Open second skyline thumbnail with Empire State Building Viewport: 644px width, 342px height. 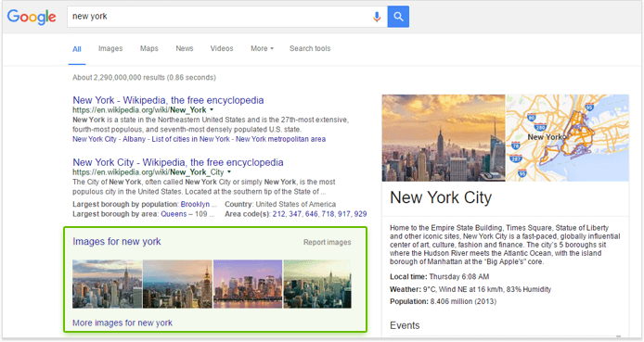pos(177,284)
